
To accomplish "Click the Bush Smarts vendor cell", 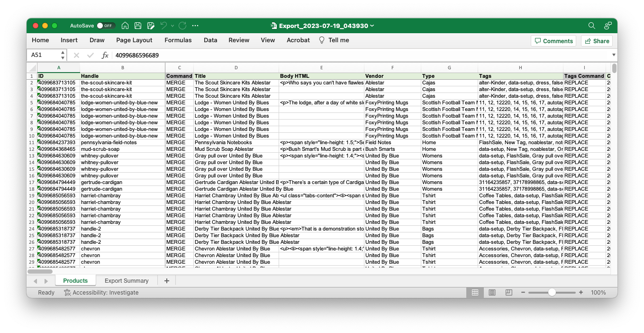I will (392, 149).
